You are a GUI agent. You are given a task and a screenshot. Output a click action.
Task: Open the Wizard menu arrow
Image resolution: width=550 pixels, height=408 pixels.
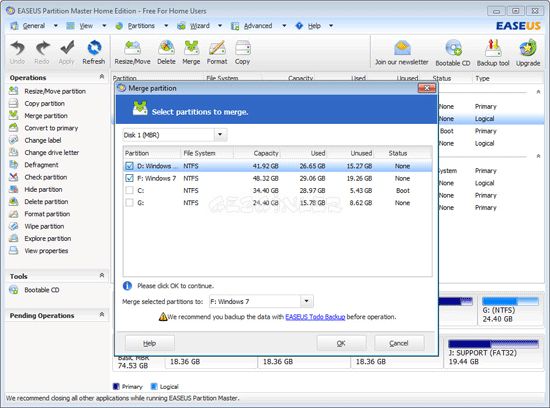(x=220, y=26)
